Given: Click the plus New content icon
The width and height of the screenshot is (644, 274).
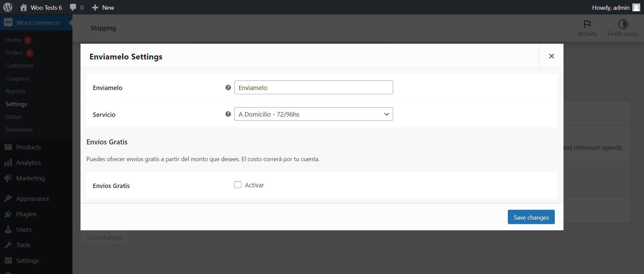Looking at the screenshot, I should coord(95,7).
